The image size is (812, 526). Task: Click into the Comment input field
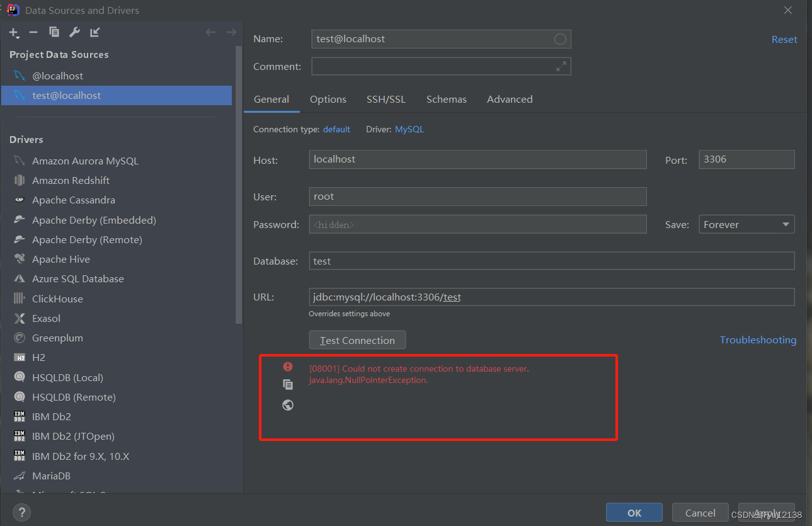tap(441, 66)
